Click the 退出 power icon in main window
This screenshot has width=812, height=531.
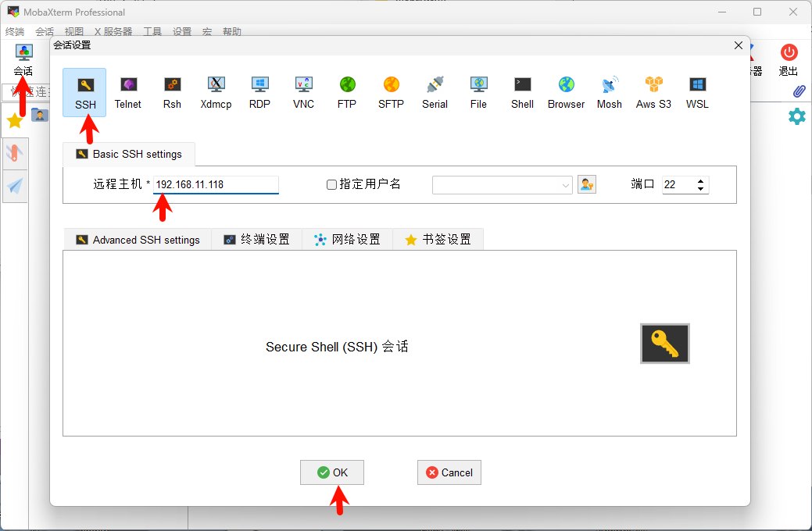tap(789, 60)
